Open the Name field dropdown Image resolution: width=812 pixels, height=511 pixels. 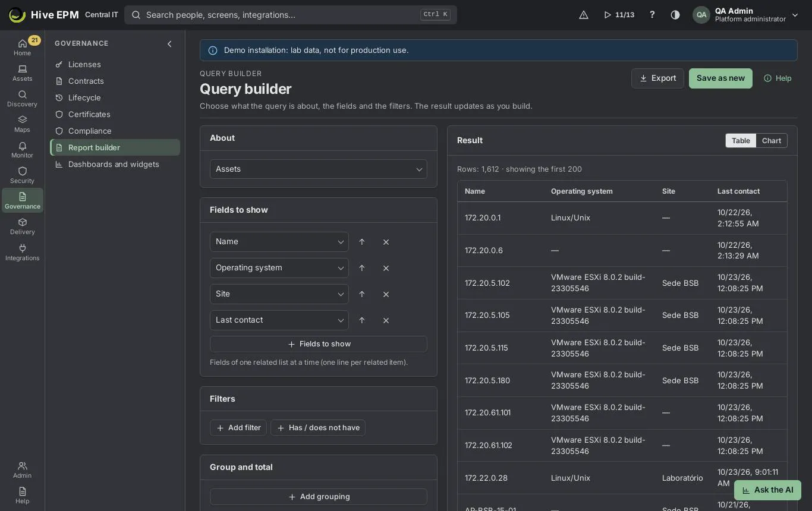(279, 242)
